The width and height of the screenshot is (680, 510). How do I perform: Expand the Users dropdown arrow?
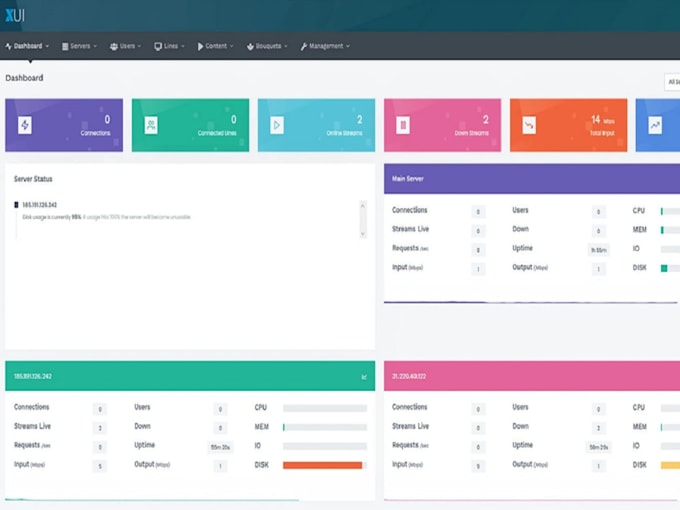click(x=139, y=46)
